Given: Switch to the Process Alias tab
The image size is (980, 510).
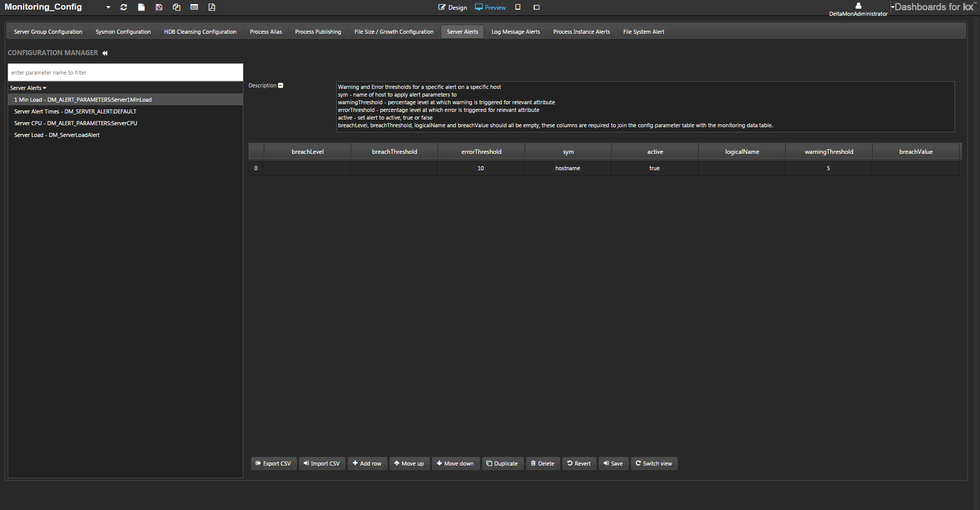Looking at the screenshot, I should point(266,32).
